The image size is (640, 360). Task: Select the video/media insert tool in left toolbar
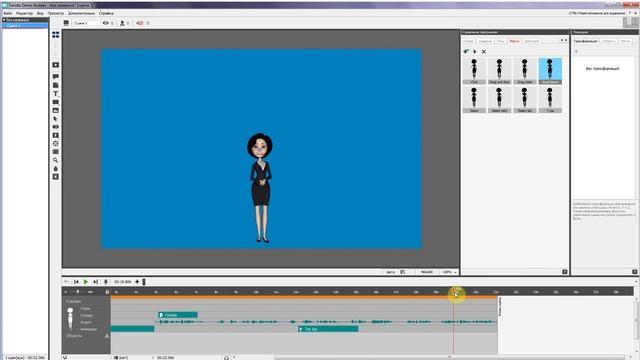(x=56, y=65)
